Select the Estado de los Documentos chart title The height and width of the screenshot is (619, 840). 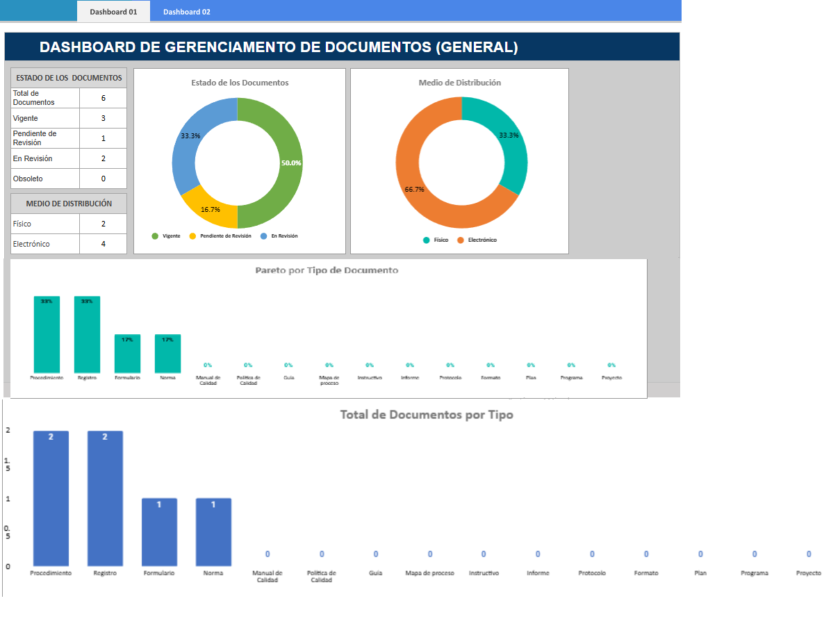(x=240, y=83)
